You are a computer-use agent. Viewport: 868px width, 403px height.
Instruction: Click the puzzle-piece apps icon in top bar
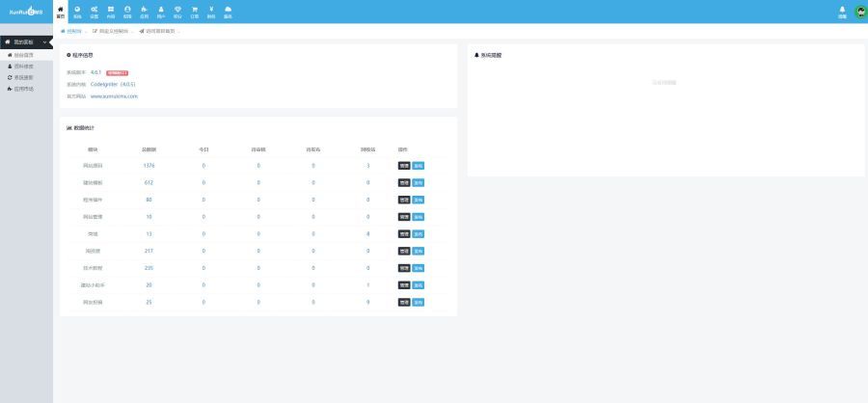click(144, 12)
